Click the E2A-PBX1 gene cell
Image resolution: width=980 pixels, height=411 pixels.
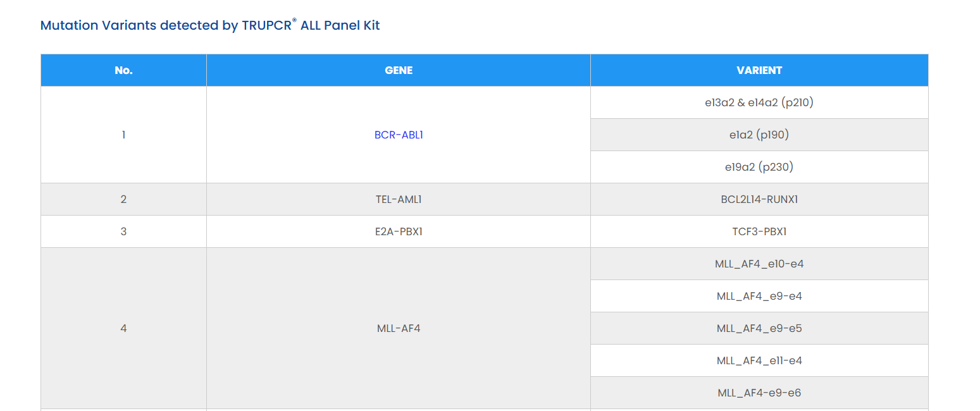point(399,231)
